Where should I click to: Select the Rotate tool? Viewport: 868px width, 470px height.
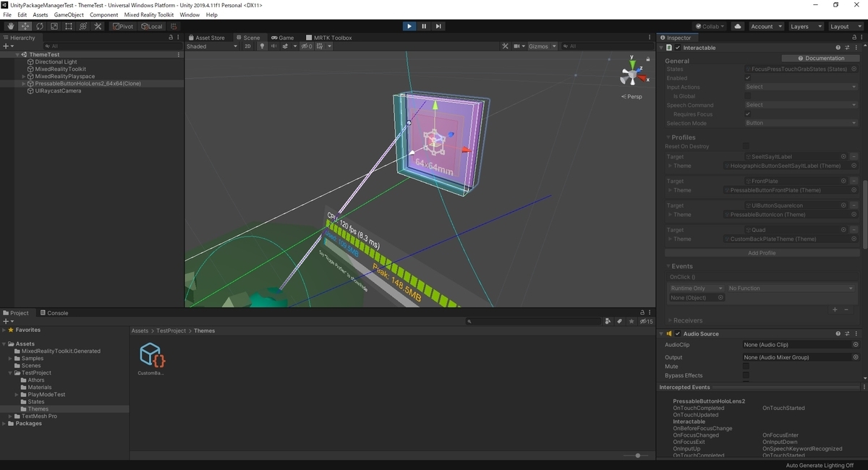pyautogui.click(x=39, y=26)
